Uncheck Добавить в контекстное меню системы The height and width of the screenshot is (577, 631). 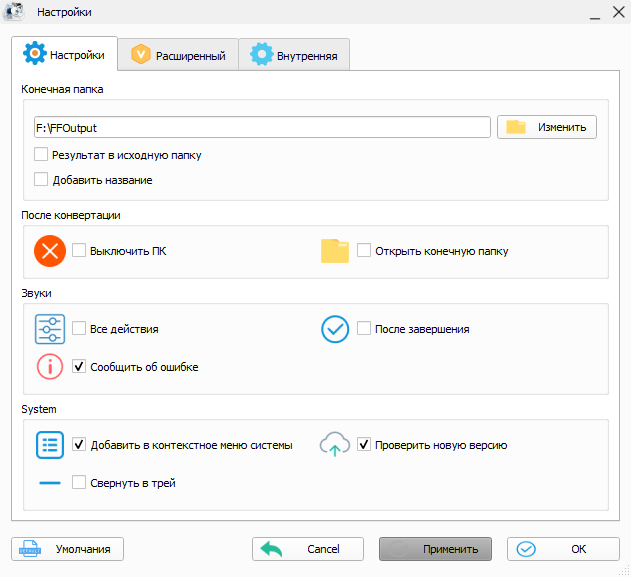click(x=79, y=444)
